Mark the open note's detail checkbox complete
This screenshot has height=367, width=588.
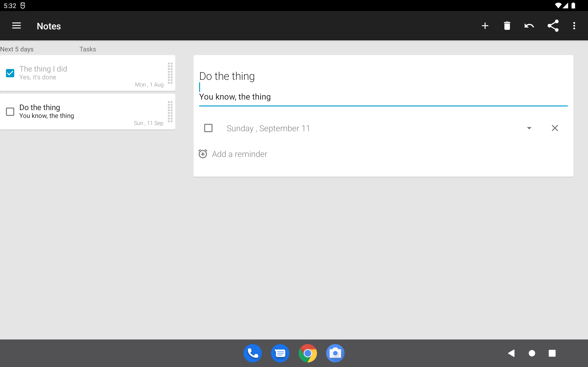coord(208,128)
